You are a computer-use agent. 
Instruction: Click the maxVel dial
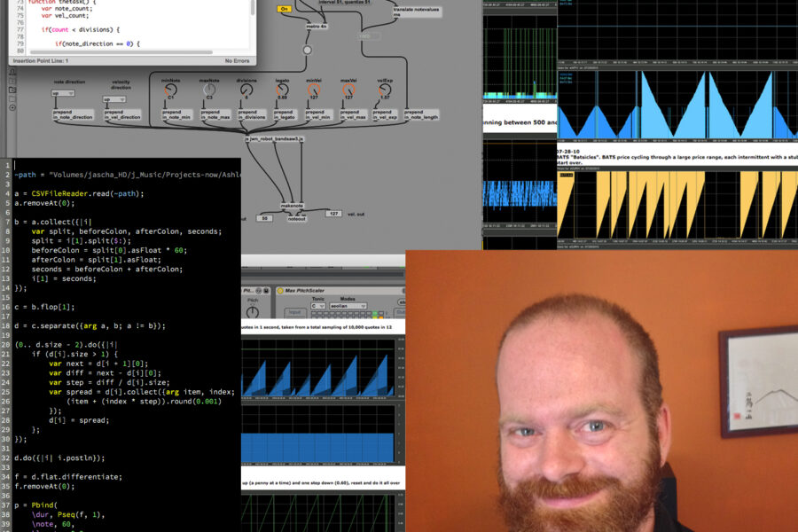349,90
